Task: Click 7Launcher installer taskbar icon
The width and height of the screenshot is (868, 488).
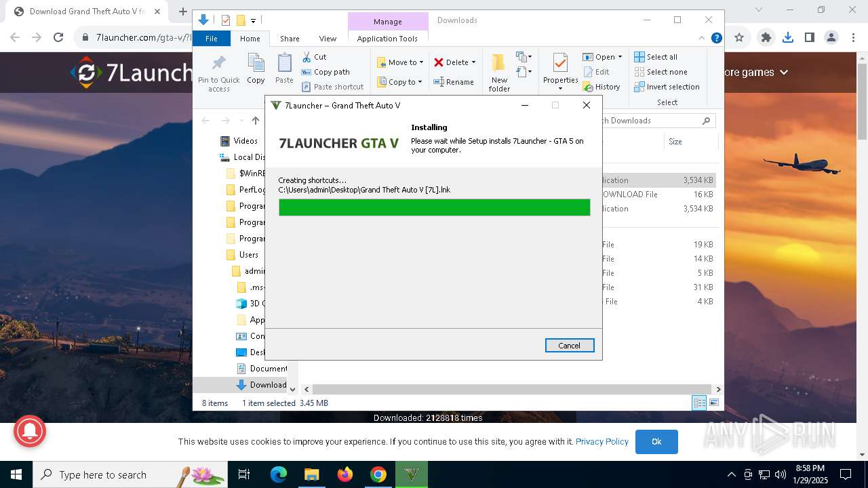Action: pyautogui.click(x=412, y=474)
